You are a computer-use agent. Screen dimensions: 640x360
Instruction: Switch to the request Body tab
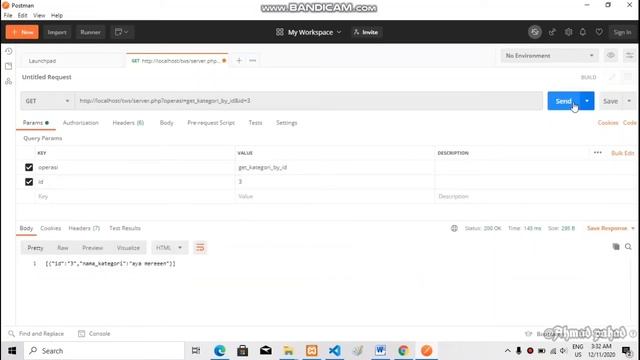click(x=167, y=122)
